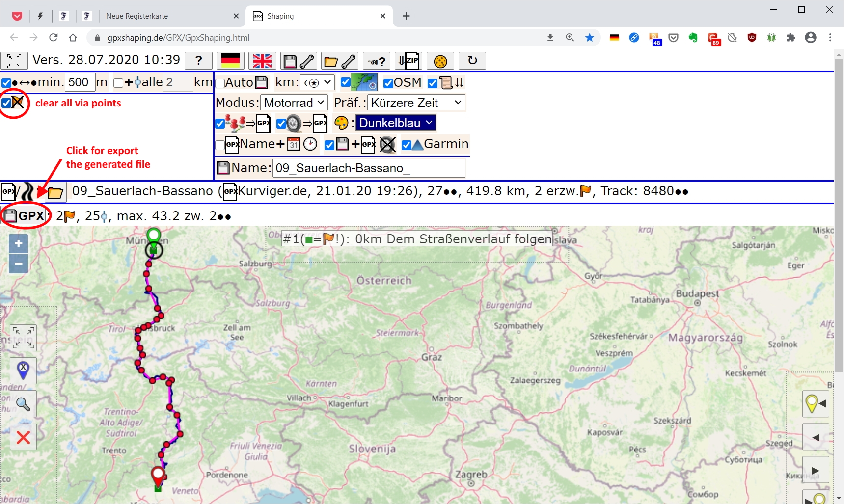
Task: Close the Shaping tab
Action: [x=382, y=16]
